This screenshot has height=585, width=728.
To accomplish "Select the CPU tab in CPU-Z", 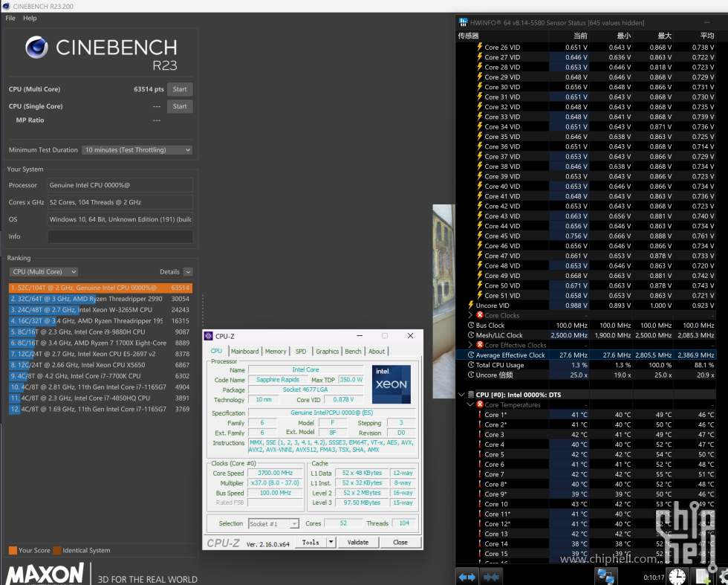I will pyautogui.click(x=216, y=351).
